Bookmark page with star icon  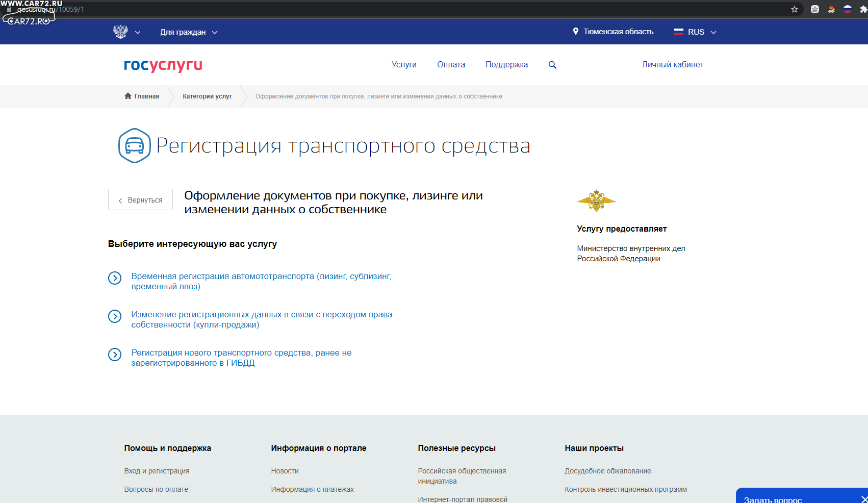[x=794, y=9]
